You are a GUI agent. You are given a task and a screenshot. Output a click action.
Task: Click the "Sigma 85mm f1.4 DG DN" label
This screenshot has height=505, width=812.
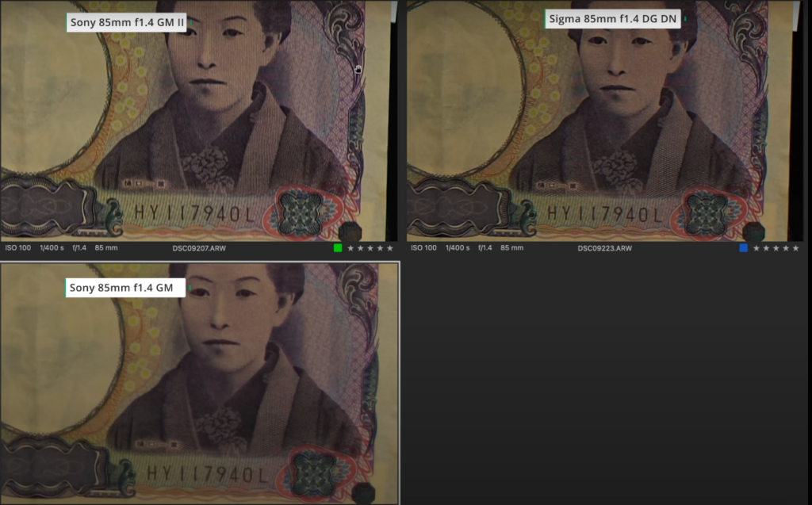click(x=613, y=19)
